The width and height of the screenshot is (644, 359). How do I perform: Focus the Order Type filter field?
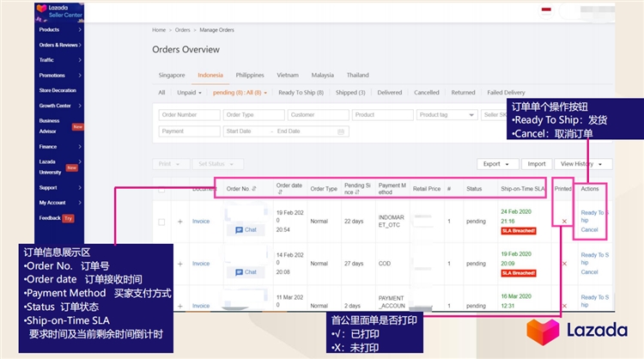pos(254,114)
